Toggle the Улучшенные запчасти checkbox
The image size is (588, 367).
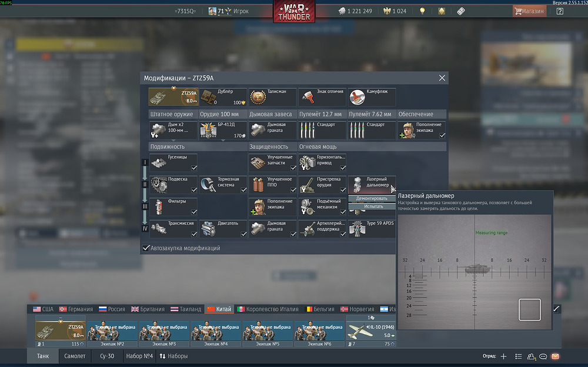point(293,168)
